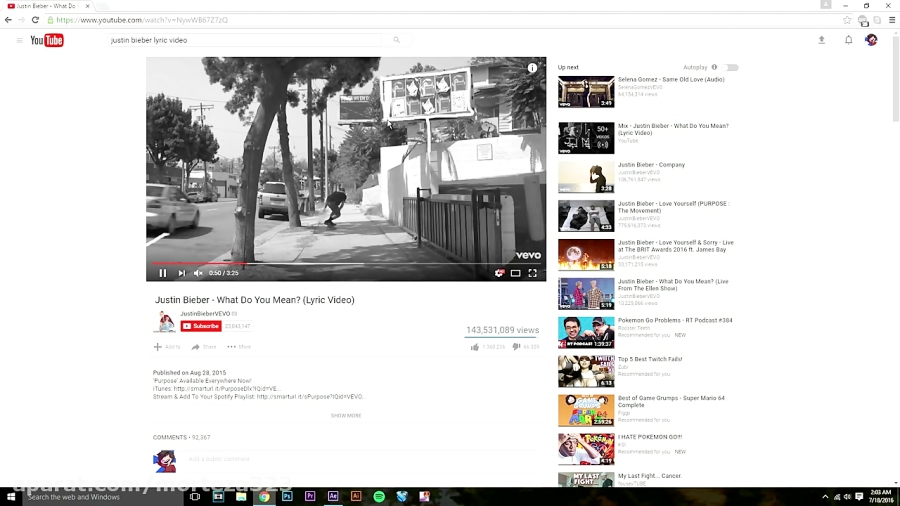Like the video with thumbs up
Viewport: 900px width, 506px height.
tap(475, 347)
